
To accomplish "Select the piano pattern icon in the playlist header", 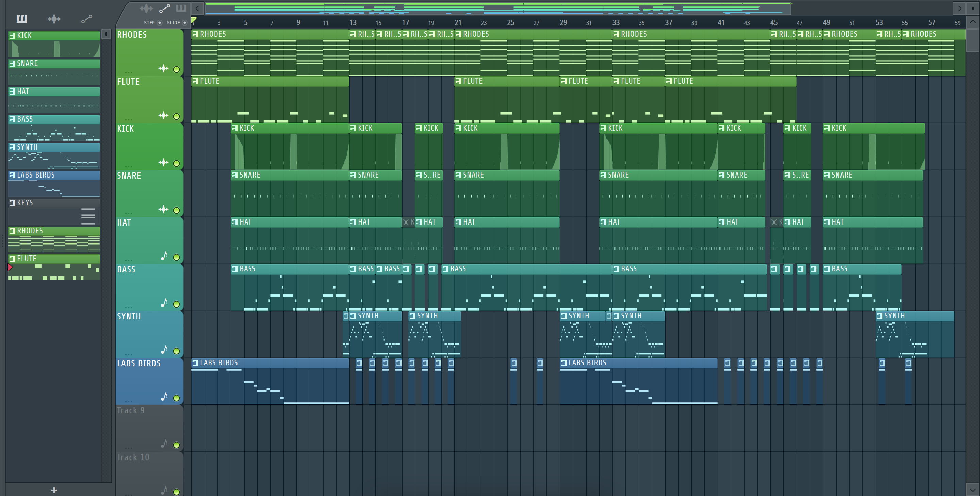I will tap(181, 9).
